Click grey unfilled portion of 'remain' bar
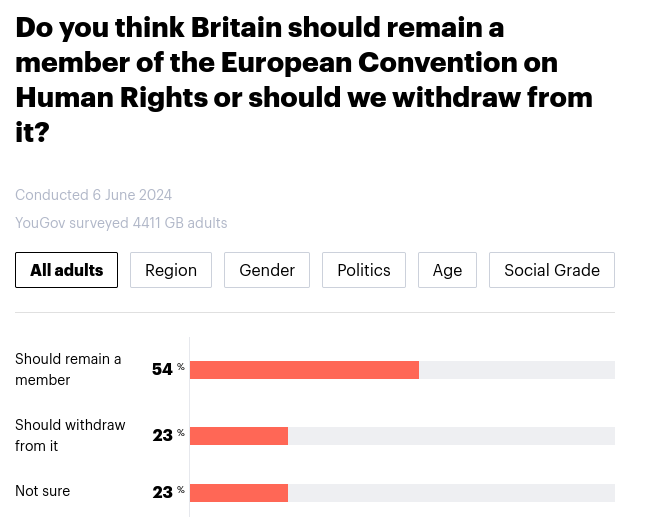The width and height of the screenshot is (652, 529). coord(516,370)
